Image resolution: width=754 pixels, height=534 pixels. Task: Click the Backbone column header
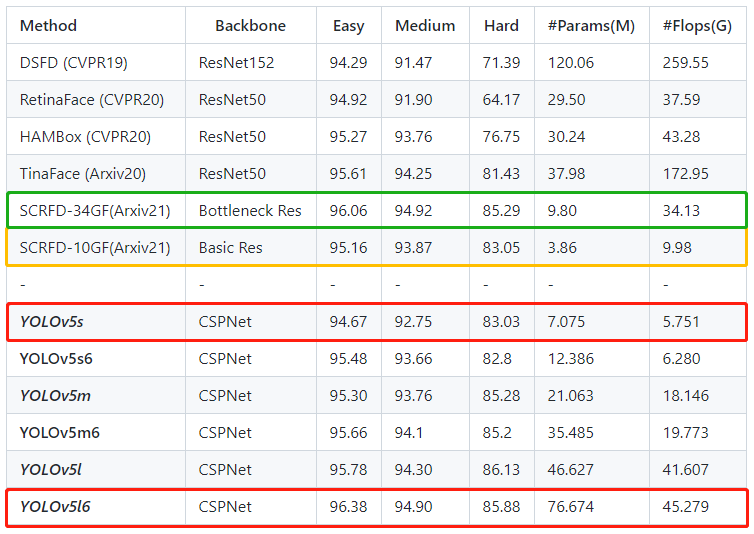point(250,25)
